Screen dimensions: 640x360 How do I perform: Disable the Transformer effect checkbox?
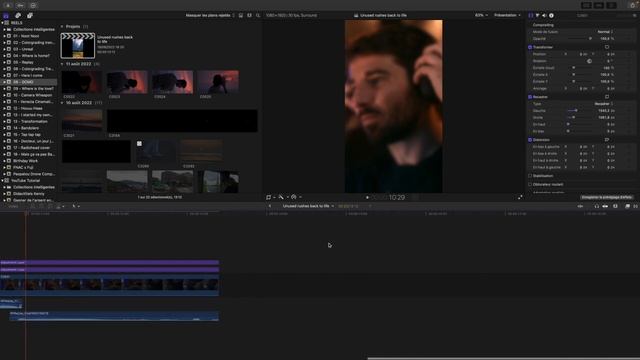pyautogui.click(x=530, y=47)
